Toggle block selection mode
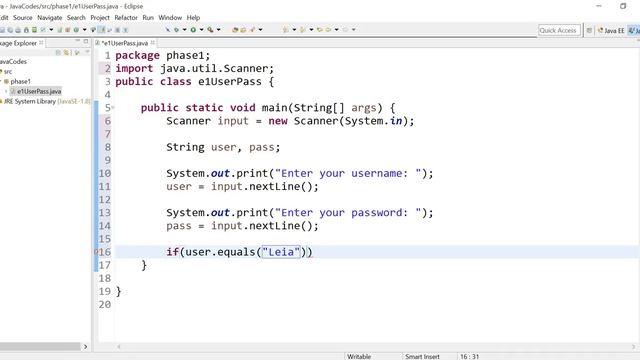Viewport: 640px width, 360px height. point(118,30)
